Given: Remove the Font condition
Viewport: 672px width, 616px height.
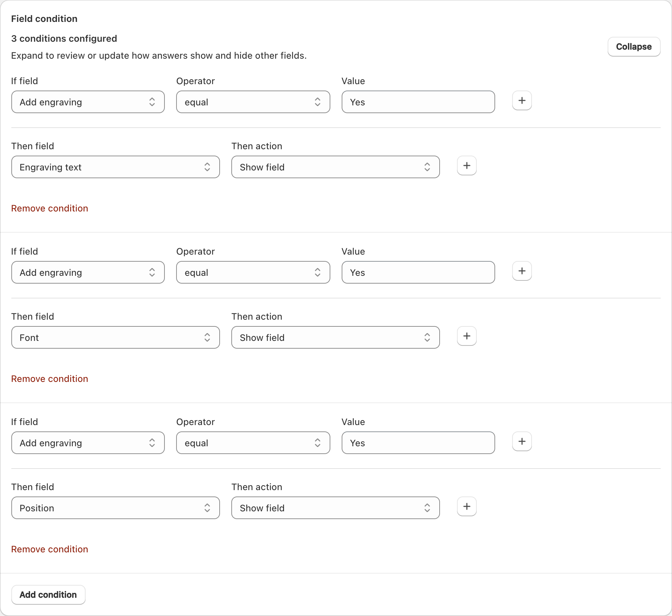Looking at the screenshot, I should pos(50,379).
